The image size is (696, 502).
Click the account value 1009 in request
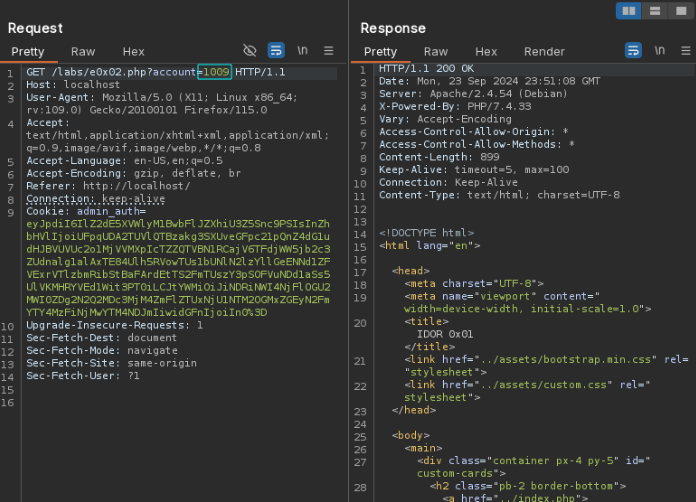(x=217, y=72)
